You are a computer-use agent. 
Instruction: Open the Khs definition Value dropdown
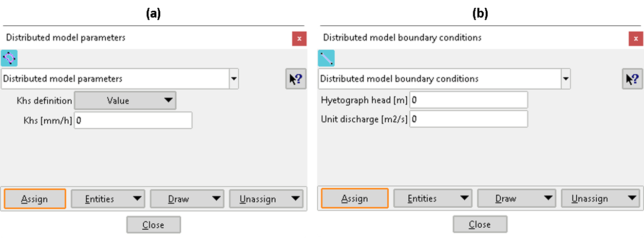point(125,100)
